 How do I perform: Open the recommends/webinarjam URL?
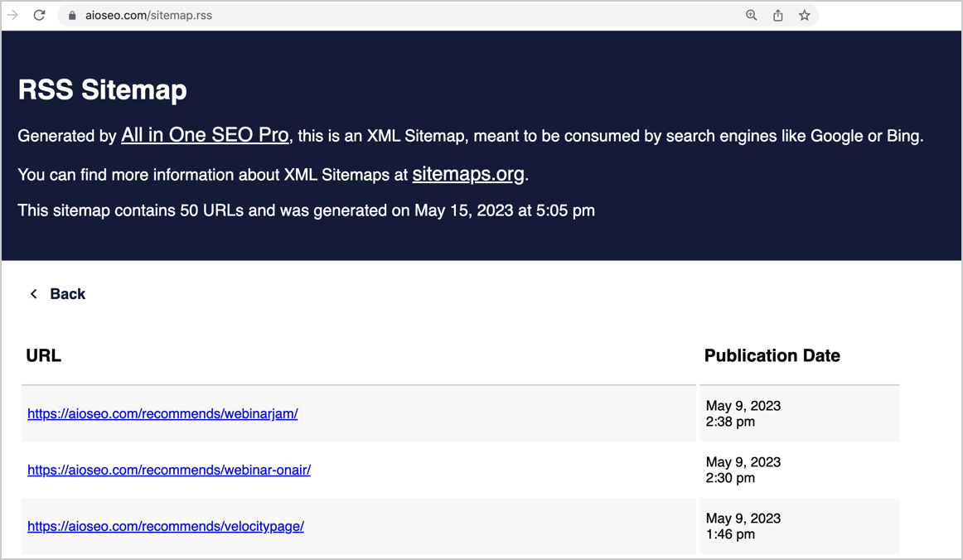pos(162,414)
